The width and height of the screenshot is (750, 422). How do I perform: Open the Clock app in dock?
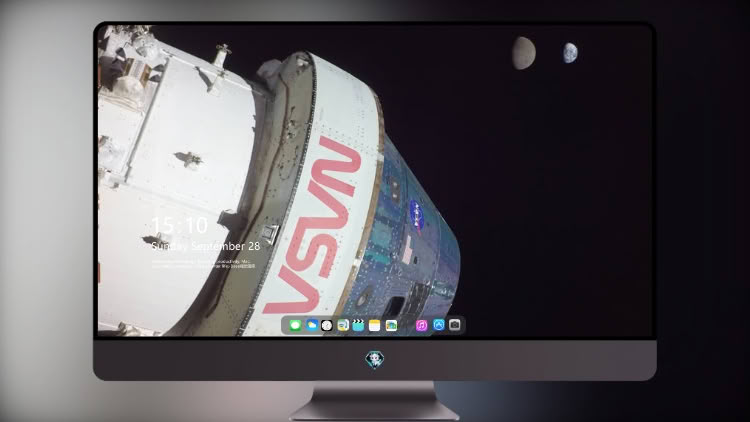coord(327,325)
